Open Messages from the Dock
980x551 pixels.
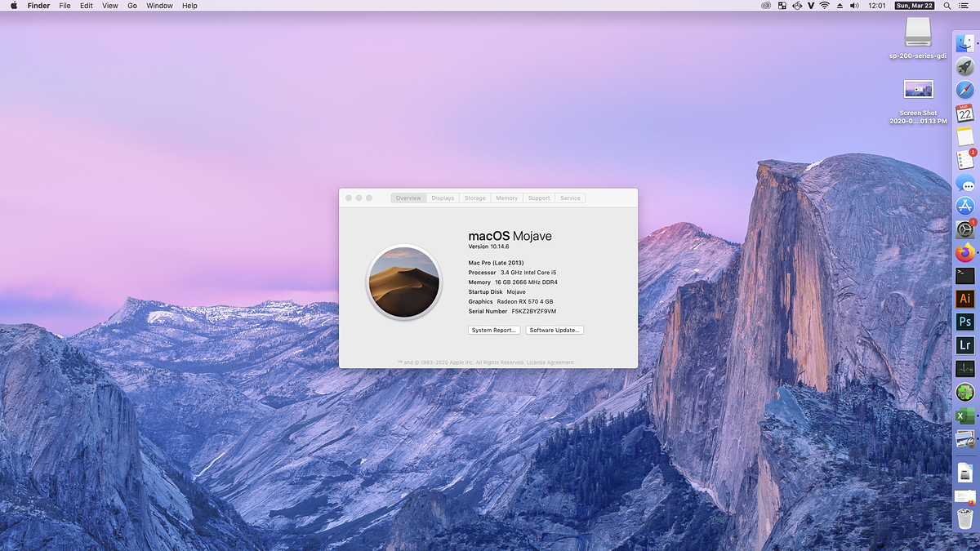click(965, 184)
